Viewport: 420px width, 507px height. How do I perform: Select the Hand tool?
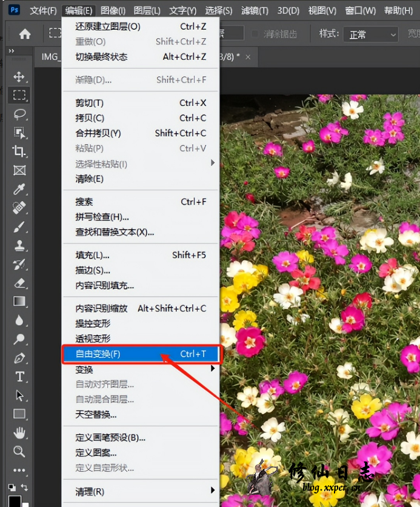click(19, 432)
